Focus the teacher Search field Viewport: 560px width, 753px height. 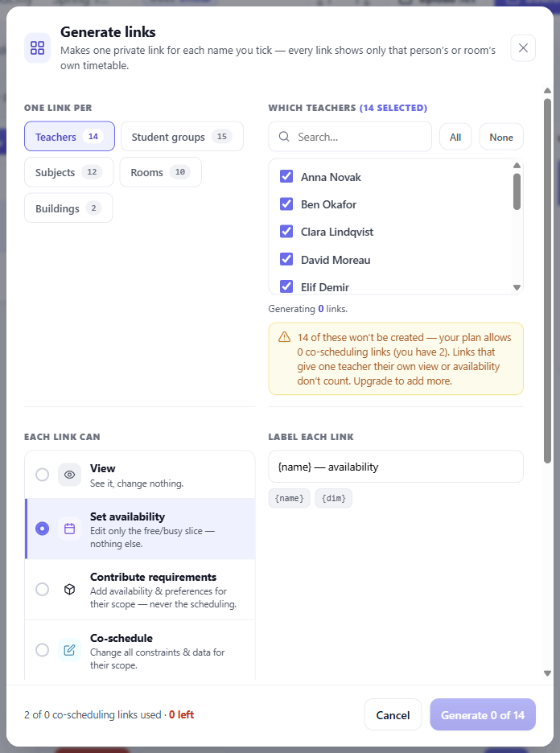click(350, 137)
